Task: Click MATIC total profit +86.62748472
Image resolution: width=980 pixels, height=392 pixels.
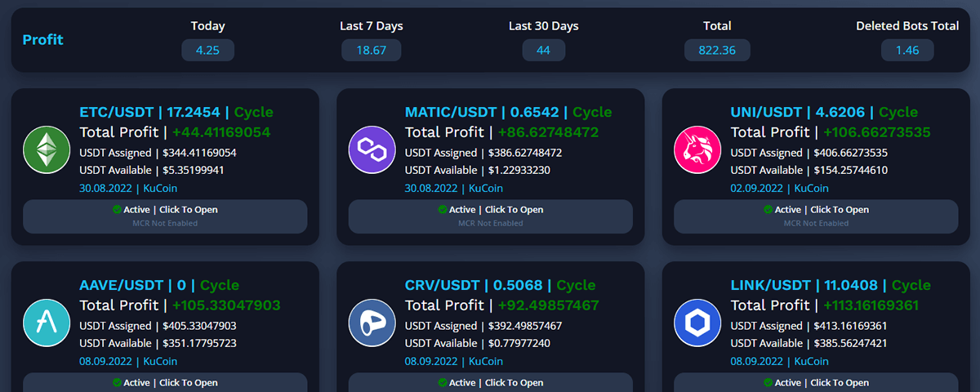Action: pyautogui.click(x=548, y=131)
